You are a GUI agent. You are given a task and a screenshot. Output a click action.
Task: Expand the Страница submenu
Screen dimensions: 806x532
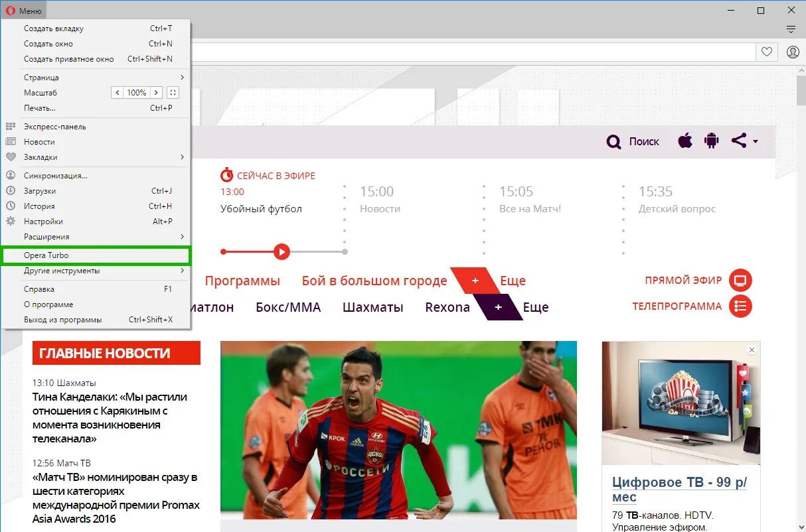click(x=96, y=78)
